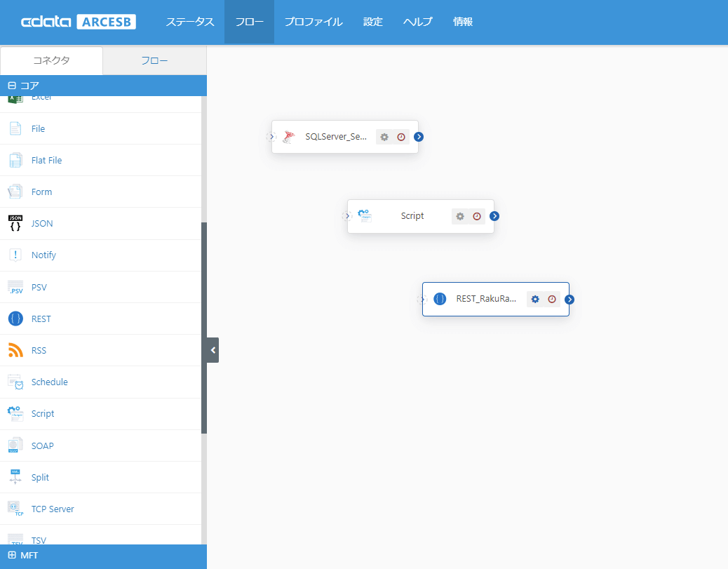The width and height of the screenshot is (728, 569).
Task: Click input port of REST_RakuRa... node
Action: point(422,299)
